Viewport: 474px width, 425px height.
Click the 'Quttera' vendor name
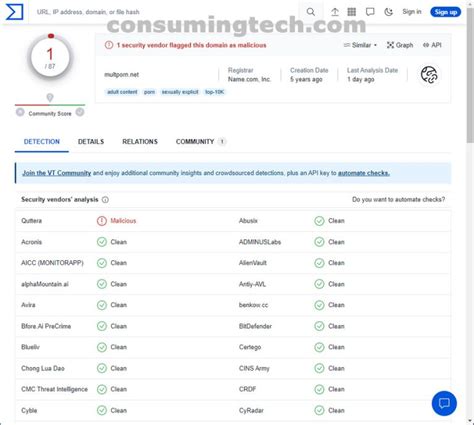[31, 221]
